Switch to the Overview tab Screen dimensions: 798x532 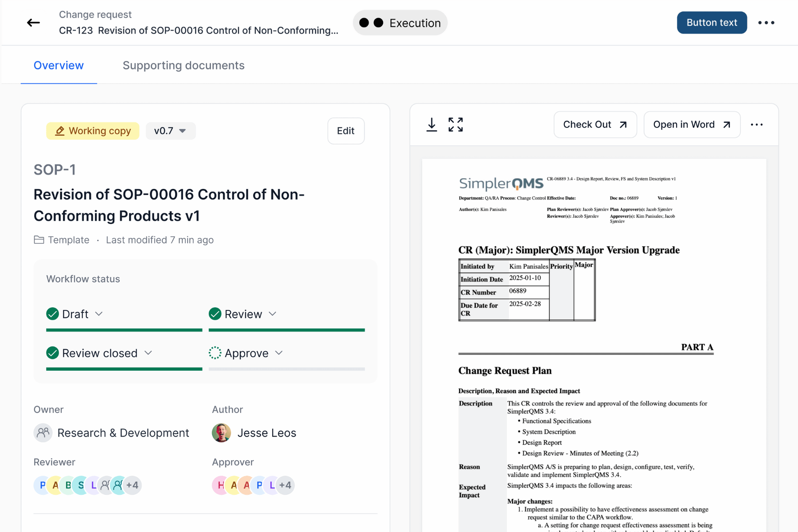59,65
